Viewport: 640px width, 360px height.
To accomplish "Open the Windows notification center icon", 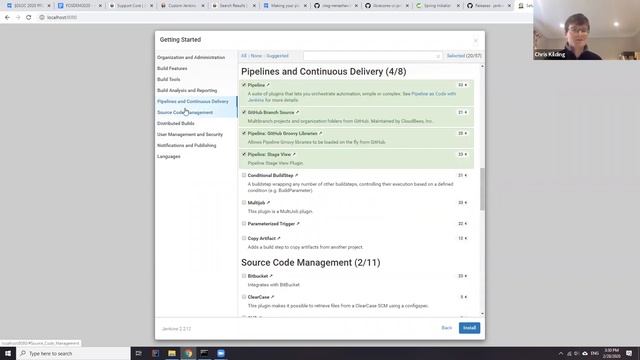I will click(x=629, y=353).
